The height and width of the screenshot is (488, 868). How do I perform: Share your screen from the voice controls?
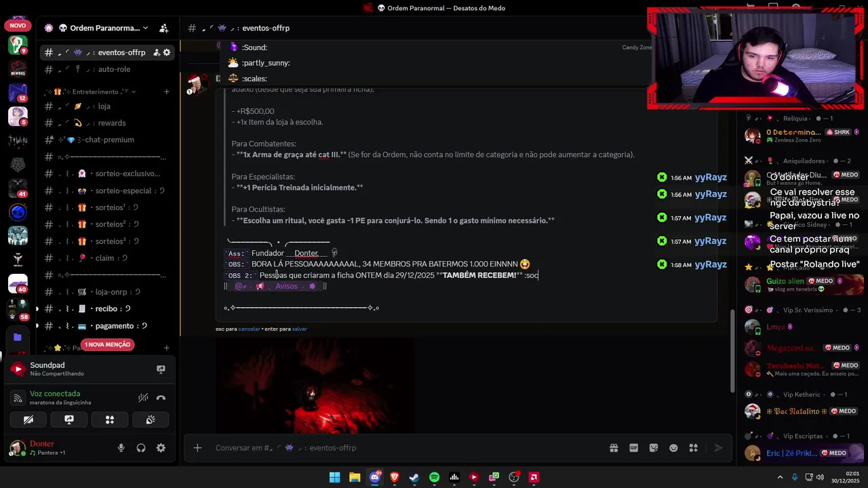point(69,420)
